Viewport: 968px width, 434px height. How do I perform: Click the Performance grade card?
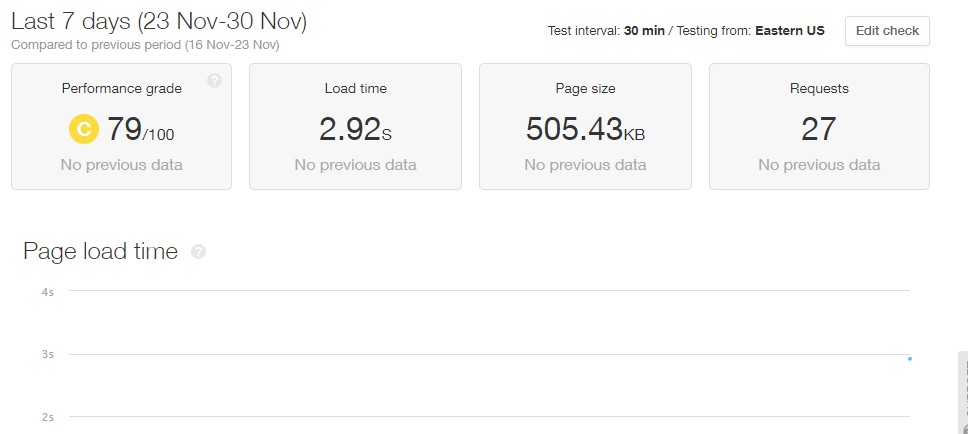122,127
